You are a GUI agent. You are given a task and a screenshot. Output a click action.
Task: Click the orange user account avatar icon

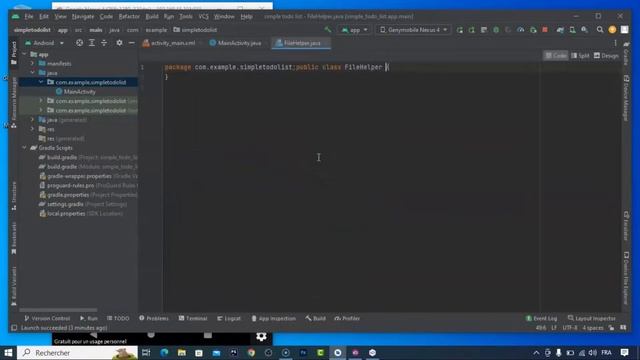click(612, 30)
